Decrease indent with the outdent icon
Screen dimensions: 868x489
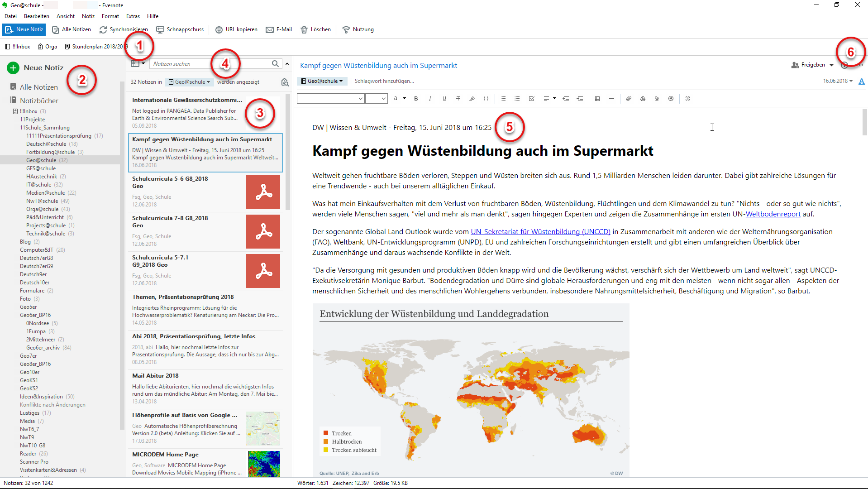click(x=566, y=99)
